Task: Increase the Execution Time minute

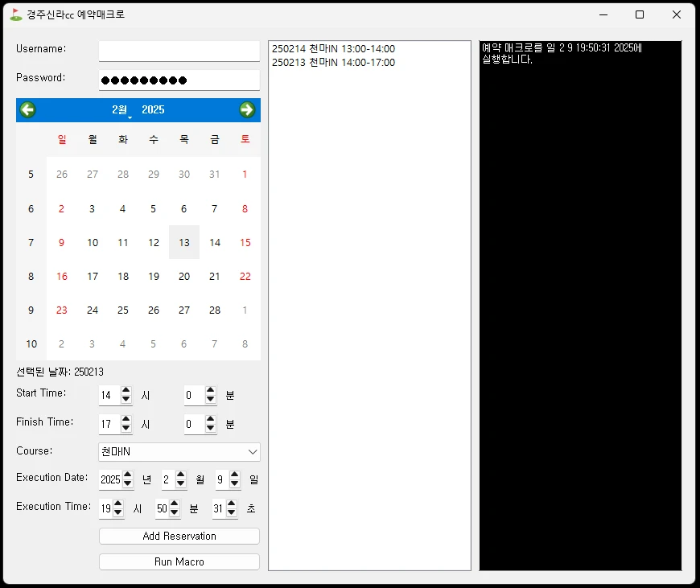Action: [x=175, y=504]
